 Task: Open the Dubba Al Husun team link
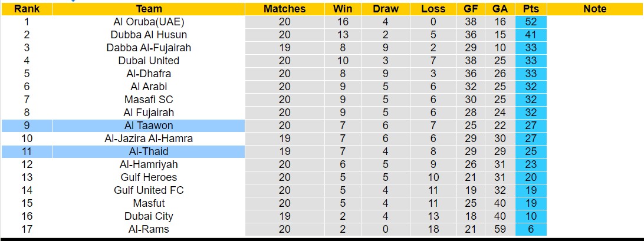click(149, 35)
